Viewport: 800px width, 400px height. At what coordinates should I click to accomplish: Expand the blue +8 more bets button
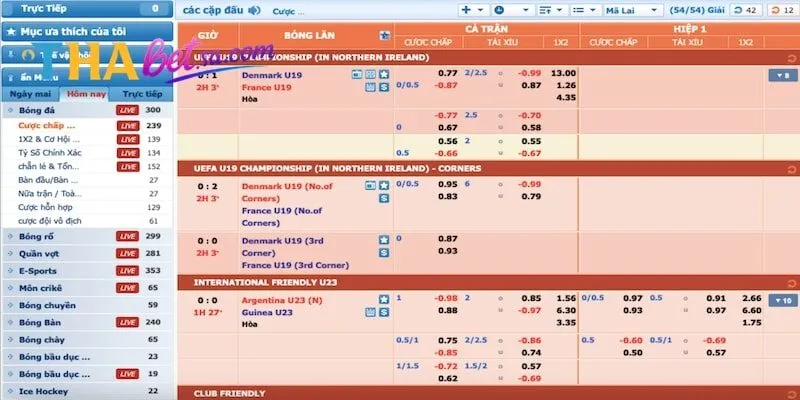coord(782,75)
